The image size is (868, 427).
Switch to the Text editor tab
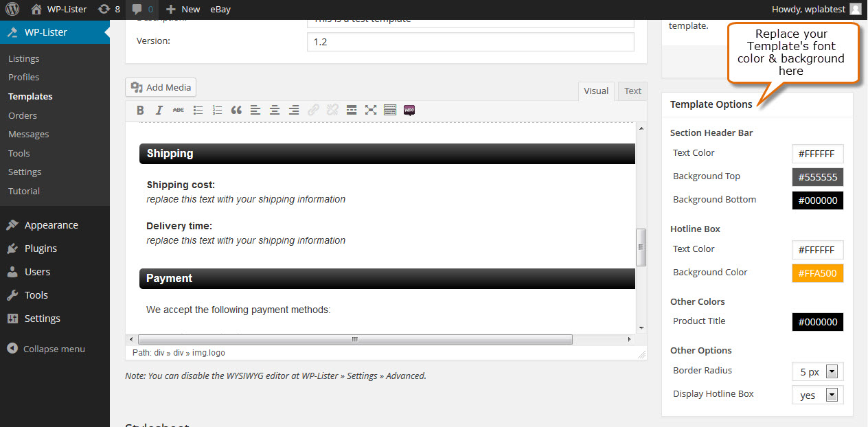coord(632,91)
